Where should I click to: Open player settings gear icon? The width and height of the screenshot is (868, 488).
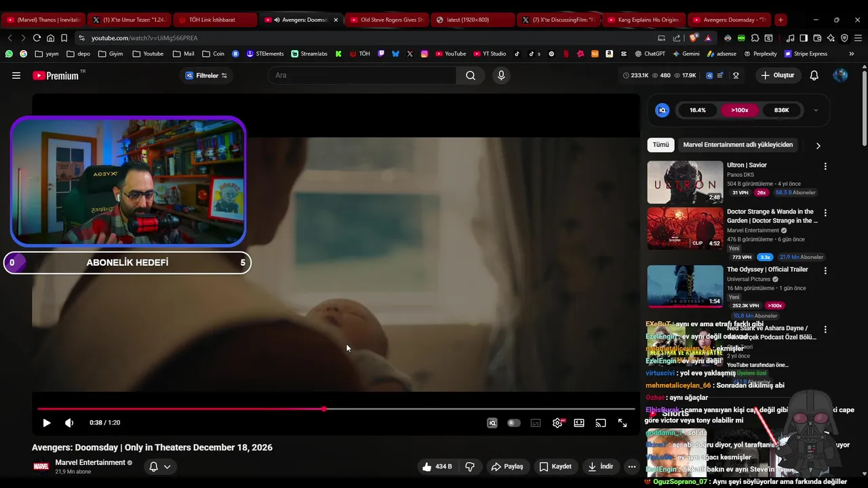point(557,423)
